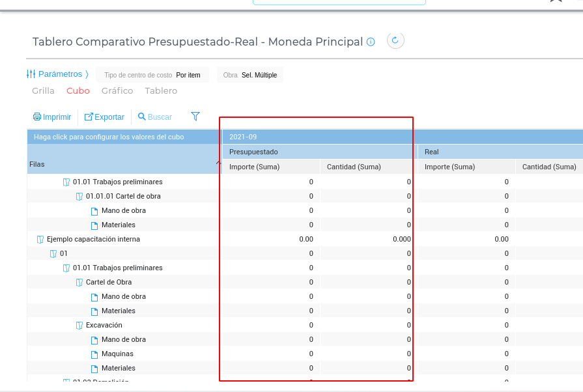Click the Buscar magnifier icon
583x392 pixels.
coord(141,117)
